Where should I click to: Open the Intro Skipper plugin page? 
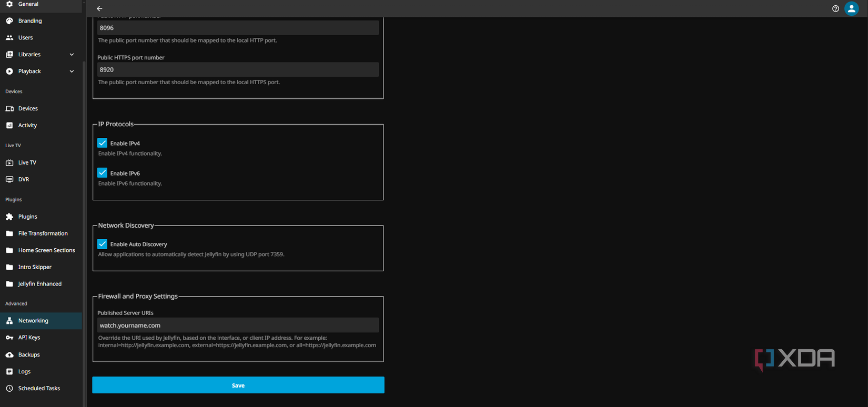tap(41, 267)
